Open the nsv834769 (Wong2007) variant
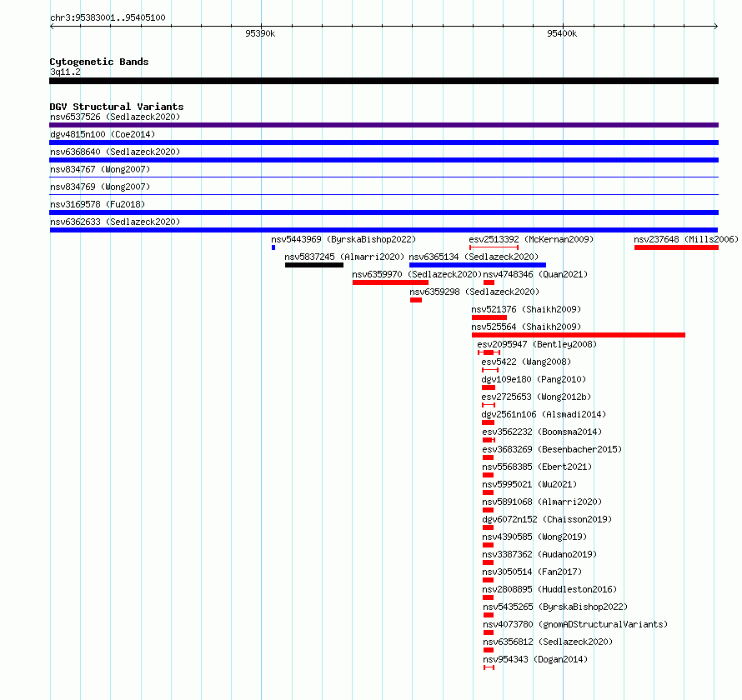Screen dimensions: 742x700 pos(100,187)
